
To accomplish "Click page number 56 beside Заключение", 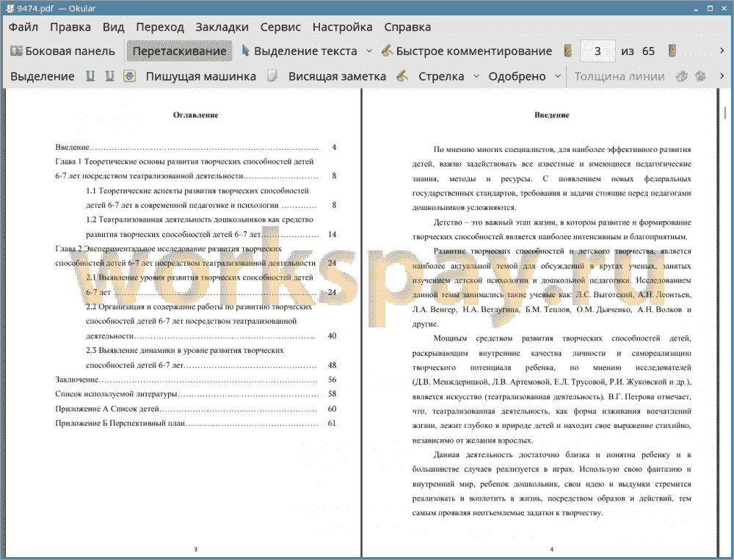I will tap(332, 379).
